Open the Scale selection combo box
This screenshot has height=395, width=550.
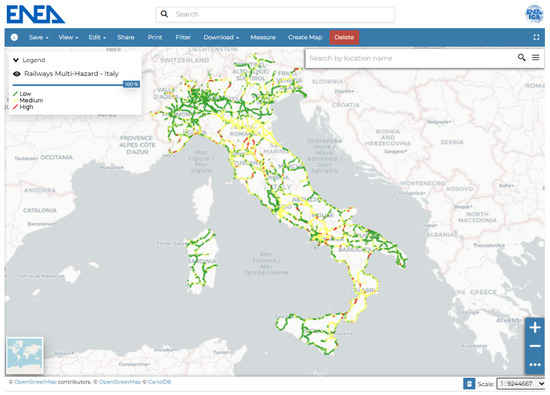click(x=522, y=383)
